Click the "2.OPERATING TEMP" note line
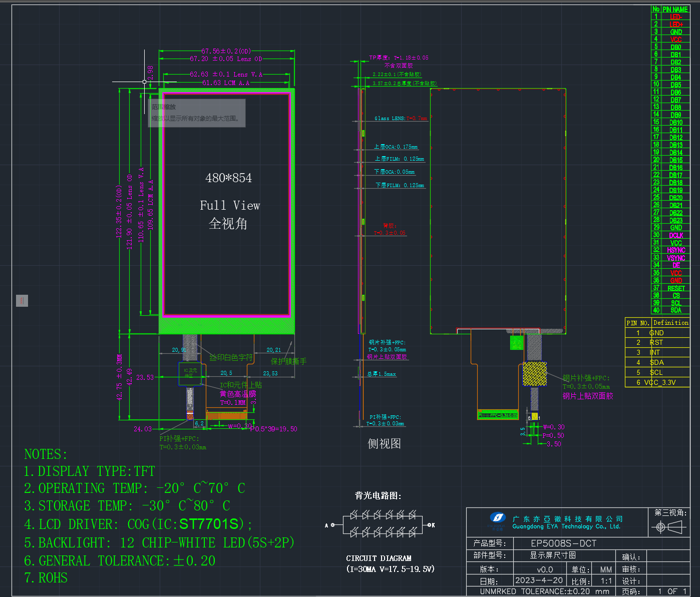Viewport: 700px width, 597px height. [x=135, y=488]
